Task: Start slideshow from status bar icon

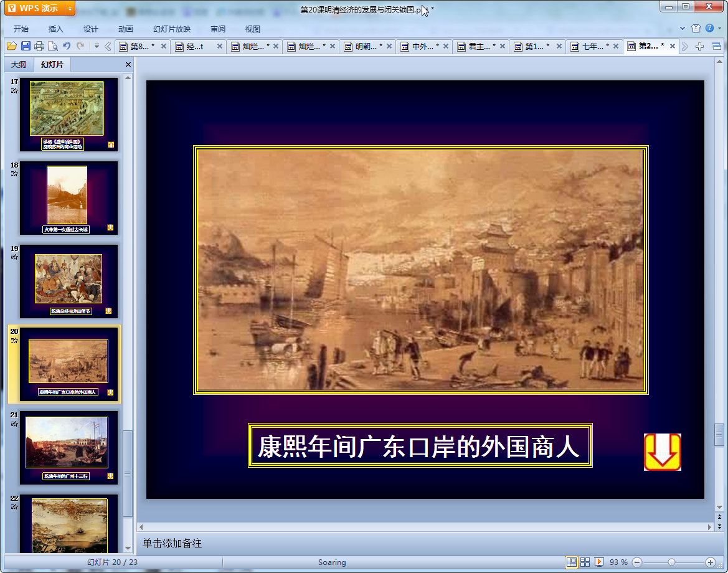Action: tap(599, 562)
